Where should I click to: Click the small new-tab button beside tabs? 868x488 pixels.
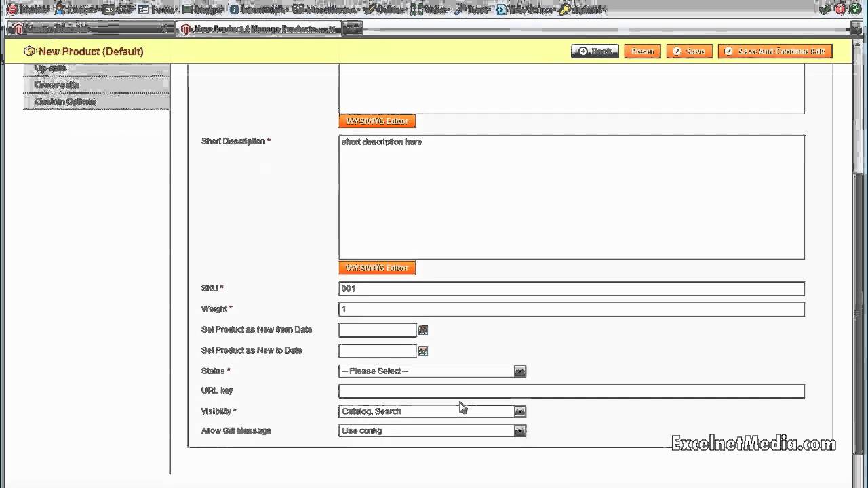point(353,28)
